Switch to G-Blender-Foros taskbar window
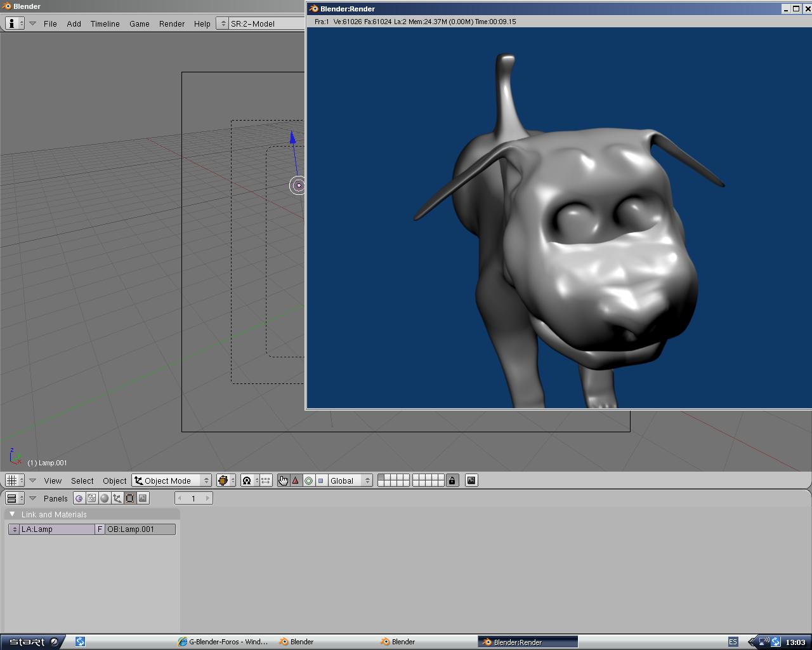Viewport: 812px width, 650px height. (223, 642)
